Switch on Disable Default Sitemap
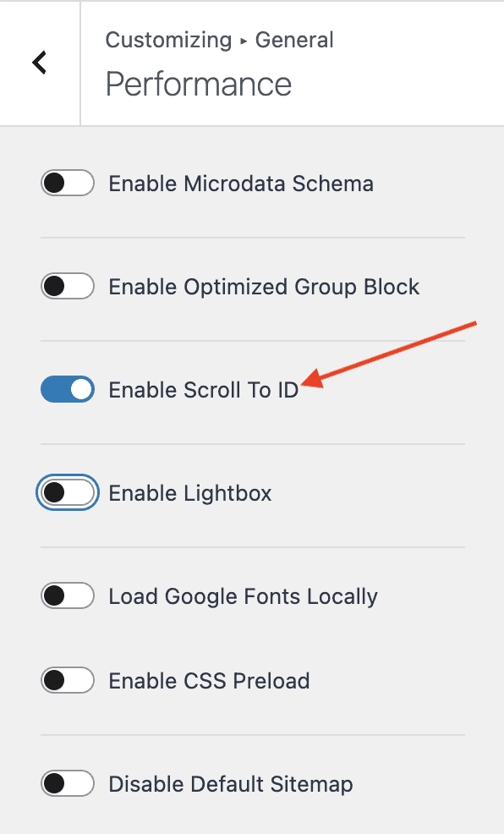This screenshot has width=504, height=834. pos(67,783)
